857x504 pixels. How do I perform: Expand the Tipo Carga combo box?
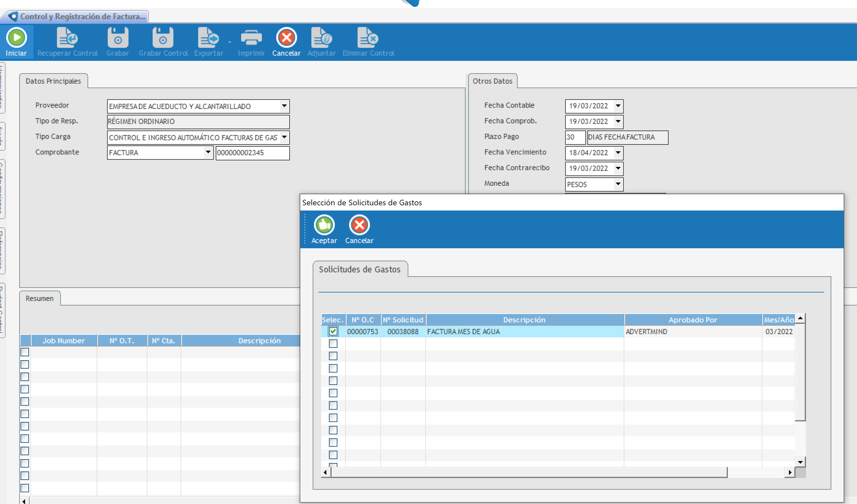284,137
